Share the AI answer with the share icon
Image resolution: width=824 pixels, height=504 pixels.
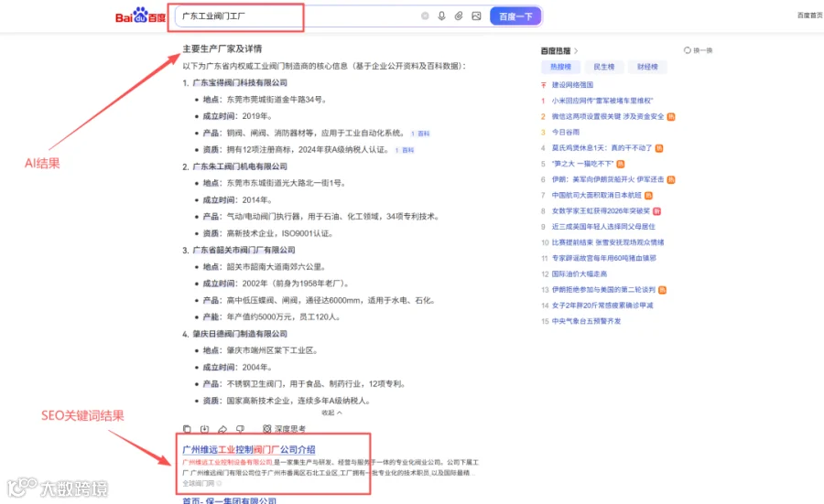(x=222, y=429)
